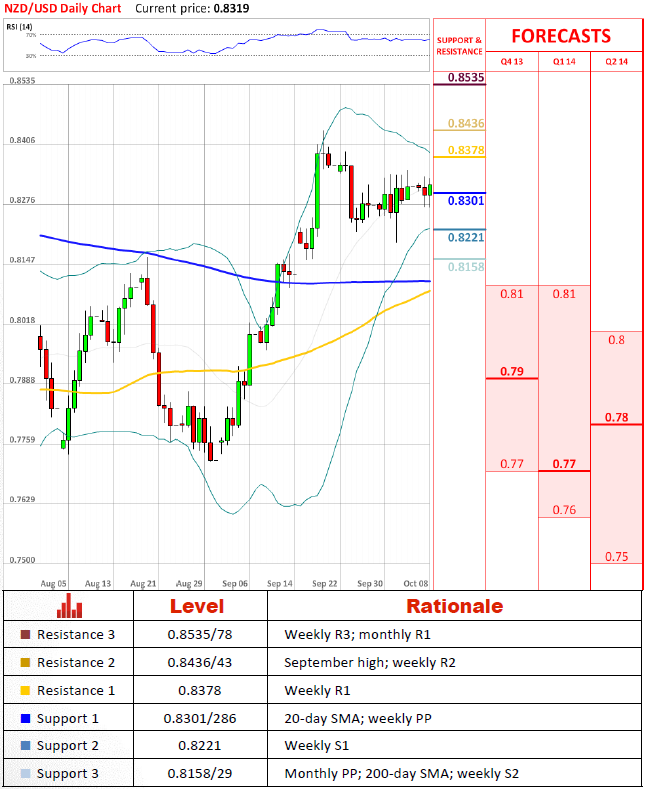646x789 pixels.
Task: Click the Sep 22 date on time axis
Action: tap(324, 582)
